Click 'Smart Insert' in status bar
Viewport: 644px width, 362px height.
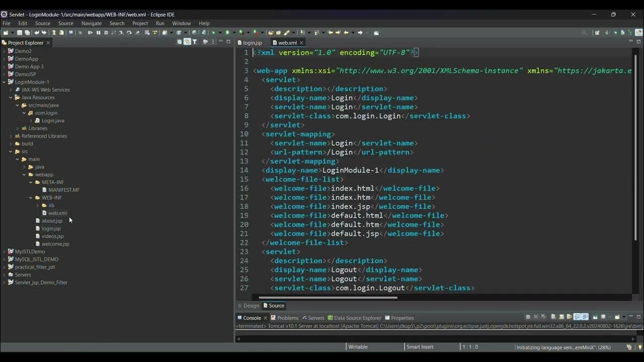(x=420, y=347)
